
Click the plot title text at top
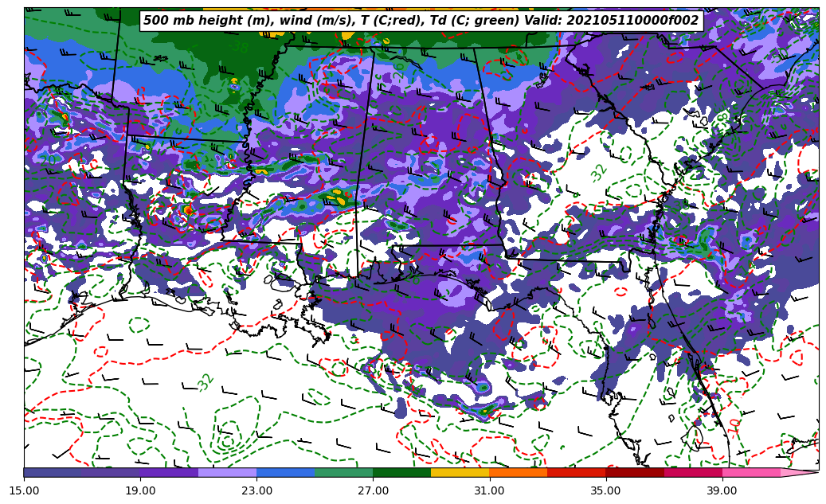tap(421, 21)
